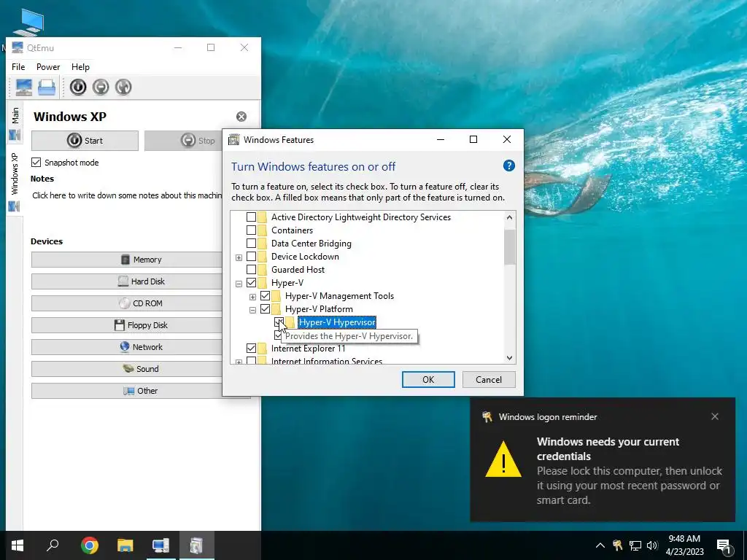
Task: Open the Action Center notifications icon
Action: coord(724,545)
